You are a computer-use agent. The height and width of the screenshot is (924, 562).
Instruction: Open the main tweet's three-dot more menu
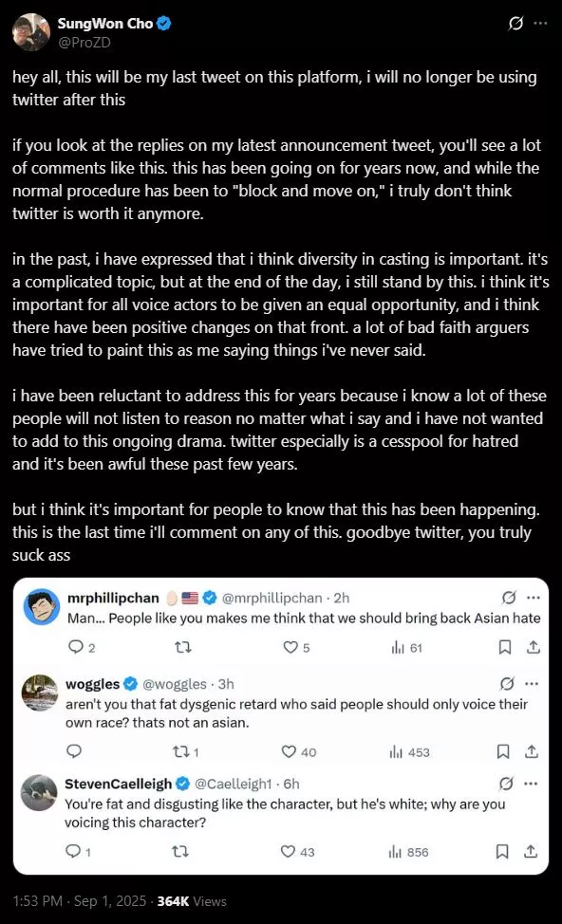(x=539, y=24)
